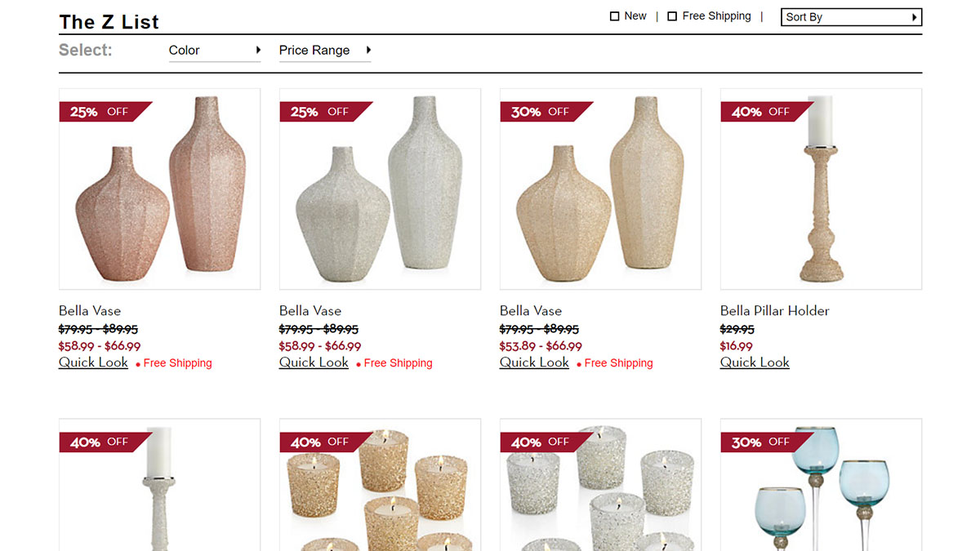Open Quick Look for Bella Pillar Holder
The image size is (980, 551).
755,362
